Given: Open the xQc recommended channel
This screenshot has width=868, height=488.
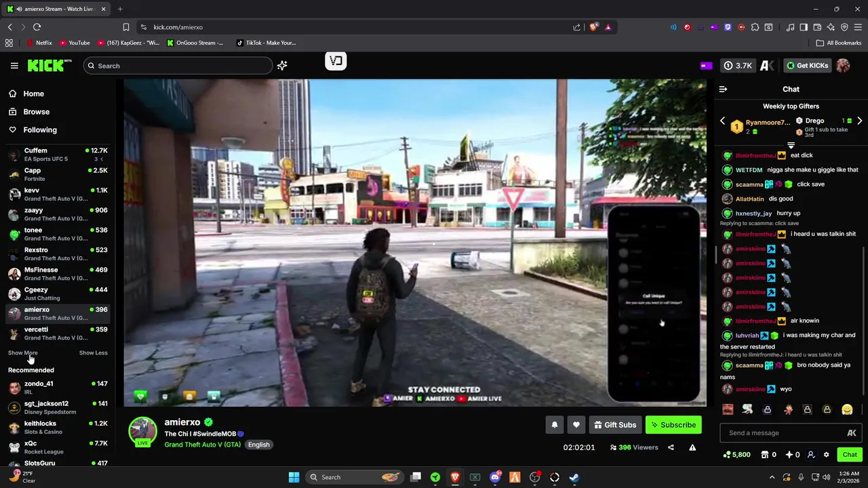Looking at the screenshot, I should (x=58, y=447).
